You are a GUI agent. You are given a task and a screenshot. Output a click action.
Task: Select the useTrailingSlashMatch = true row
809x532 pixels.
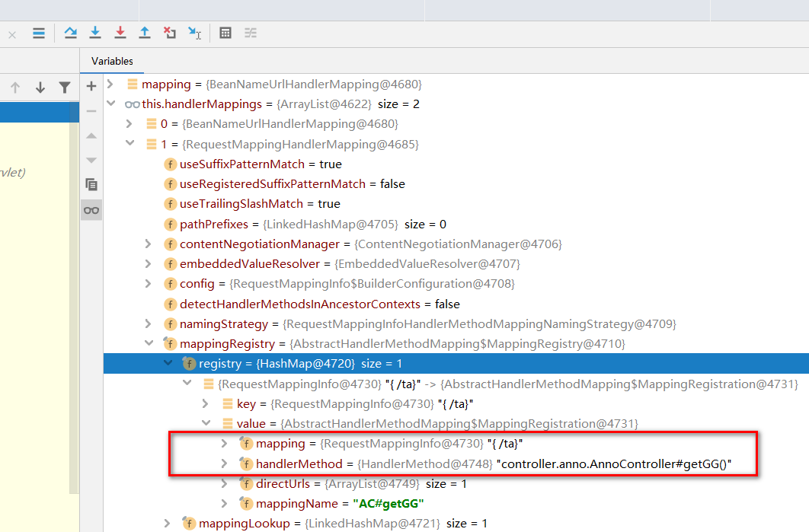point(456,204)
